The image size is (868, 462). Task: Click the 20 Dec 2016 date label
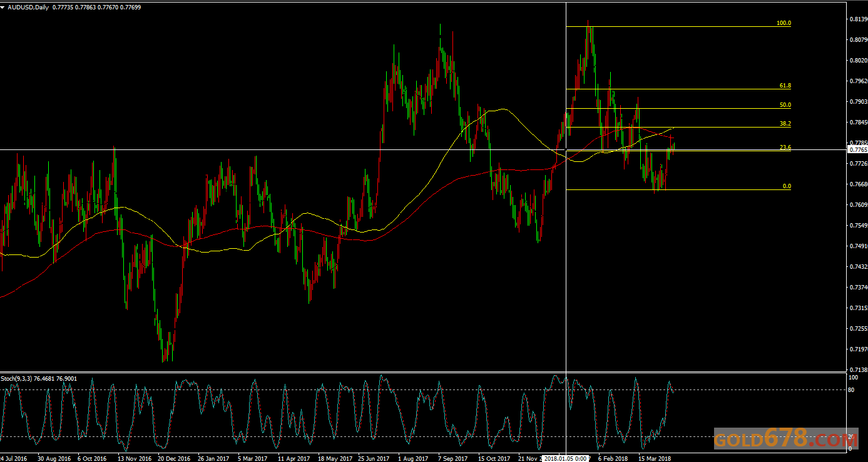point(174,458)
